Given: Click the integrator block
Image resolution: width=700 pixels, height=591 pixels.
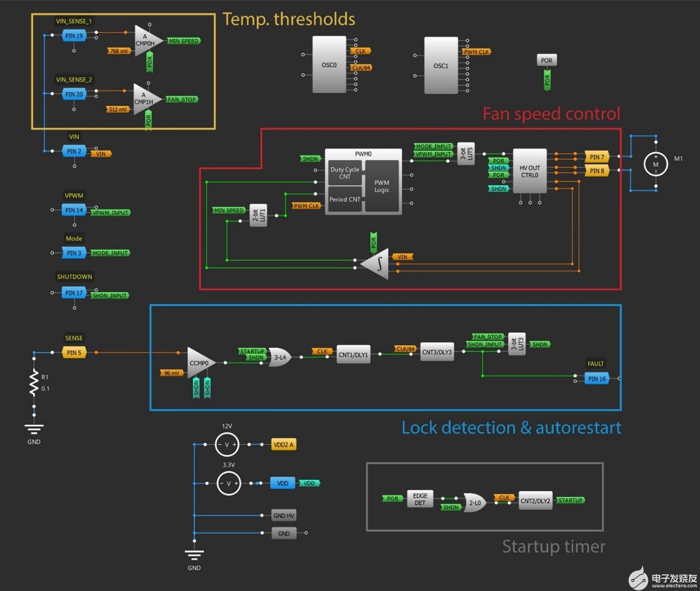Looking at the screenshot, I should point(375,264).
